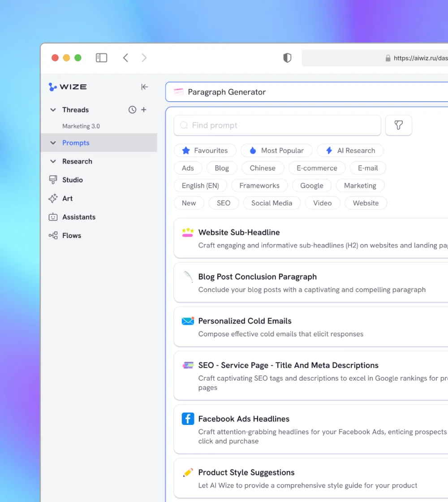Open the Marketing 3.0 thread
This screenshot has width=448, height=502.
tap(81, 126)
